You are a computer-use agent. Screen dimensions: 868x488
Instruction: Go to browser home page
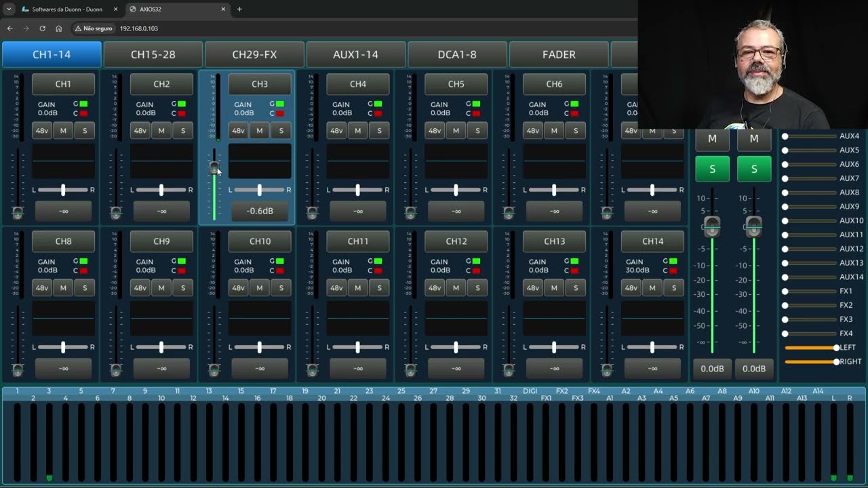(58, 28)
